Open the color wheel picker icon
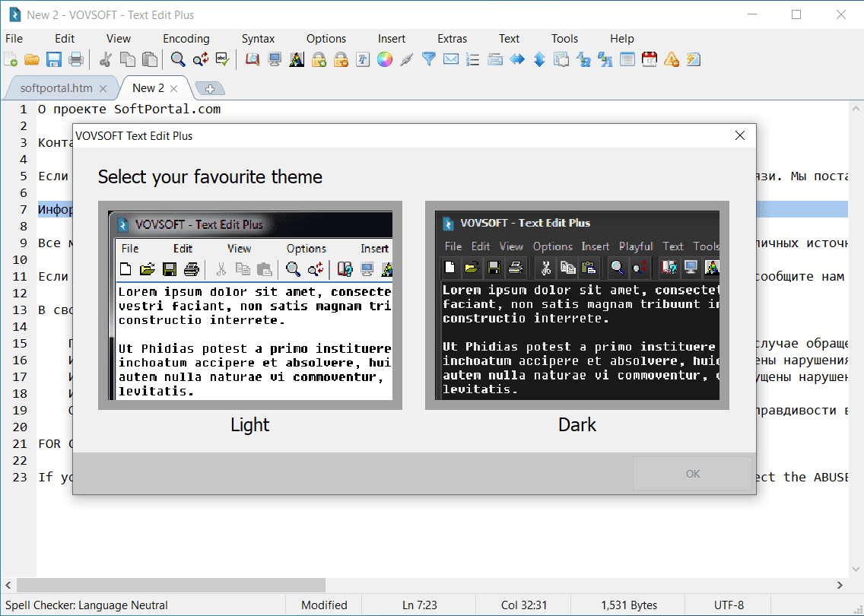This screenshot has height=616, width=864. coord(385,59)
